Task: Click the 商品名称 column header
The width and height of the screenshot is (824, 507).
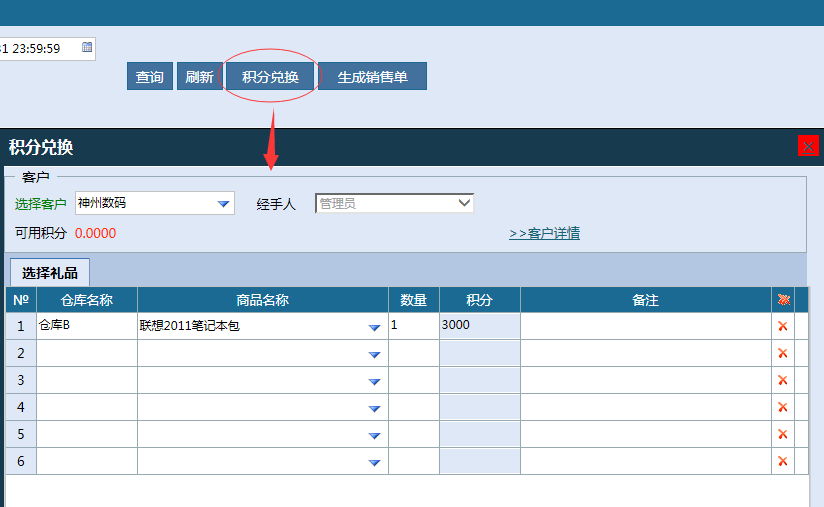Action: coord(263,300)
